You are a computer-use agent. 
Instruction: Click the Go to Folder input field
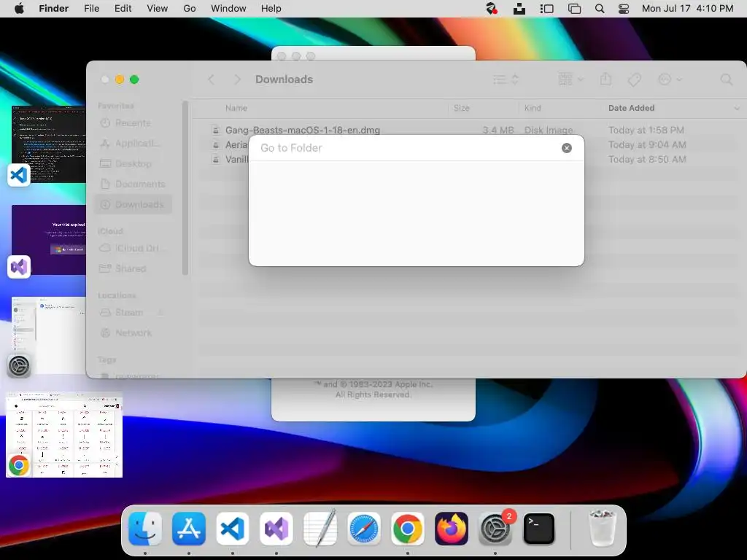point(410,148)
